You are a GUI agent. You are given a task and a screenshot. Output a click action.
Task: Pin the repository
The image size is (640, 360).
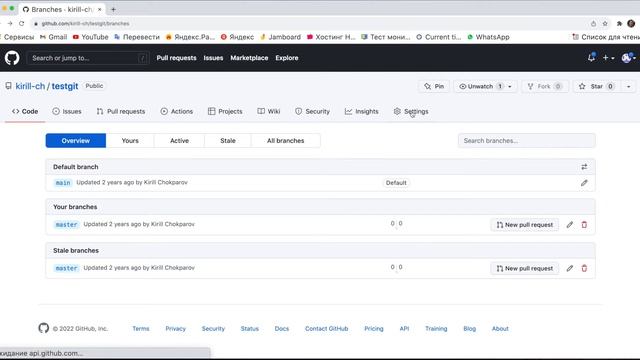434,86
